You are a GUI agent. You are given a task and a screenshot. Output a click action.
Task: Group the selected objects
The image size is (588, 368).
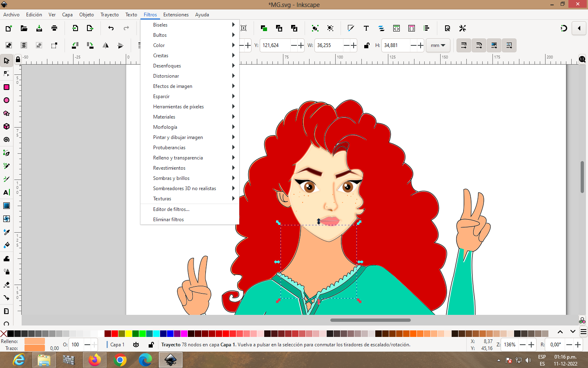tap(315, 28)
